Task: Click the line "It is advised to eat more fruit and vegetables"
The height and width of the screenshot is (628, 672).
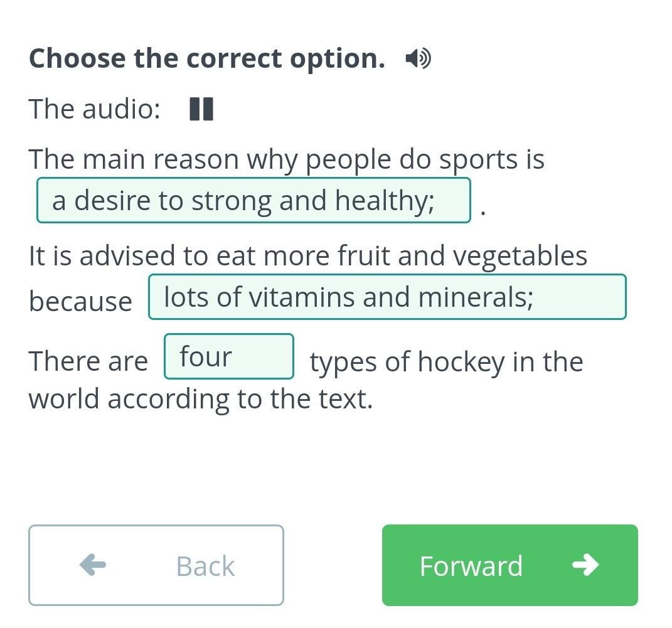Action: tap(308, 256)
